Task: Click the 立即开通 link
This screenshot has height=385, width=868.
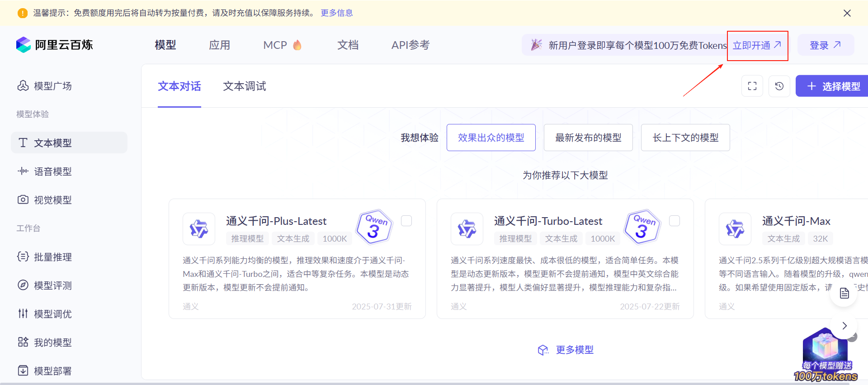Action: (757, 45)
